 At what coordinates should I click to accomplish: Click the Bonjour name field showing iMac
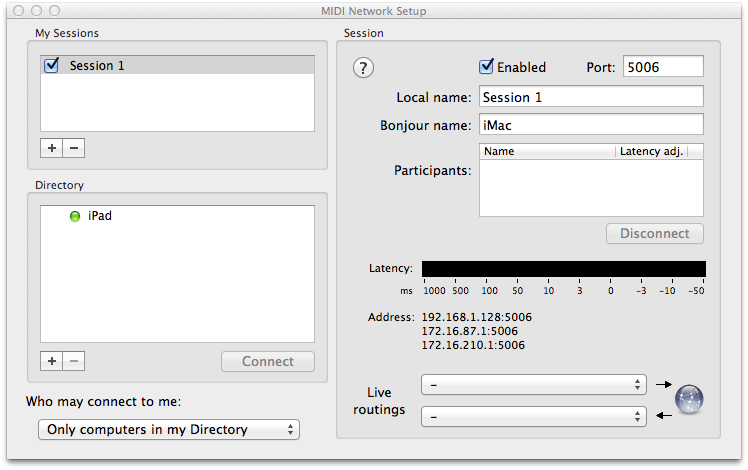pyautogui.click(x=591, y=125)
